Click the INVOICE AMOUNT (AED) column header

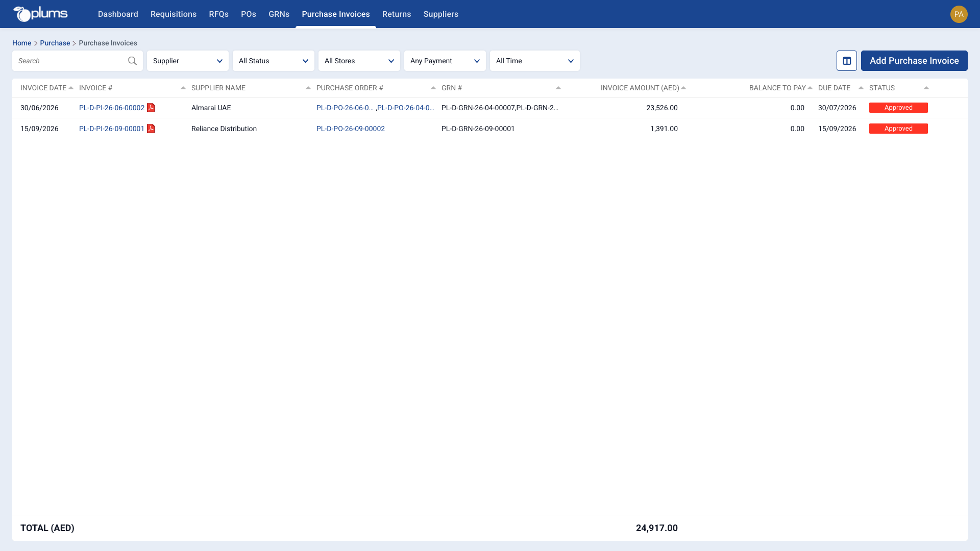coord(640,88)
